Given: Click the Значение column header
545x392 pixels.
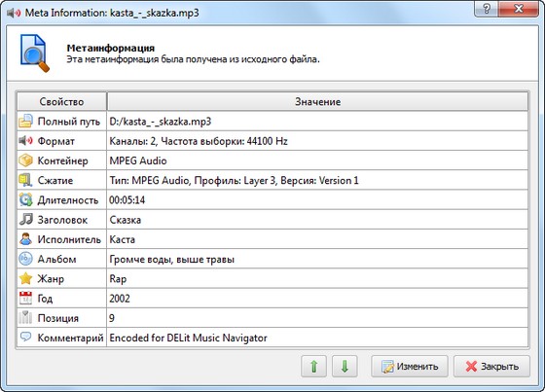Looking at the screenshot, I should point(317,101).
